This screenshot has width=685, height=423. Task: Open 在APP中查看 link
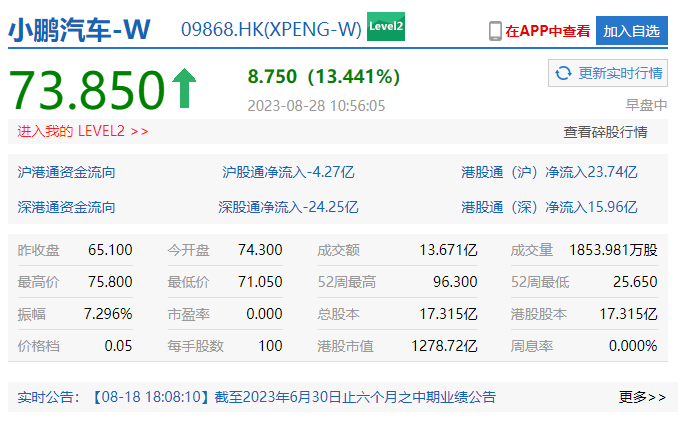click(x=547, y=31)
